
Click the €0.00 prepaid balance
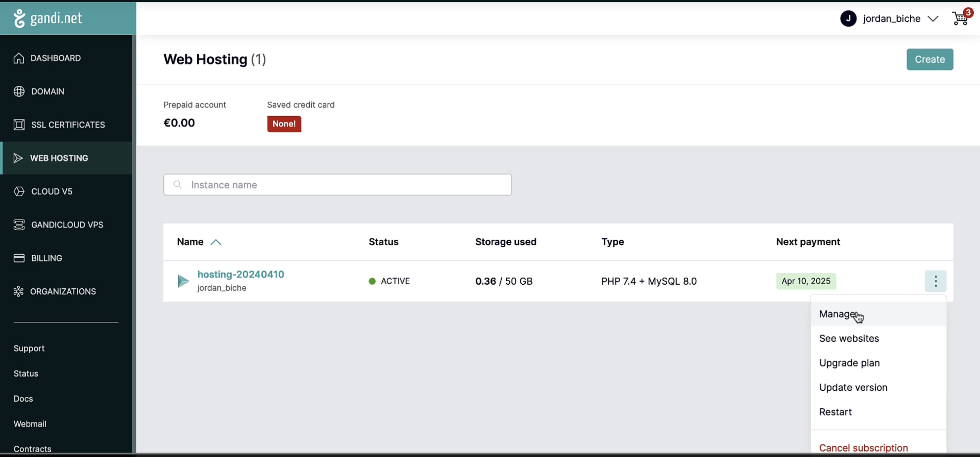click(179, 123)
